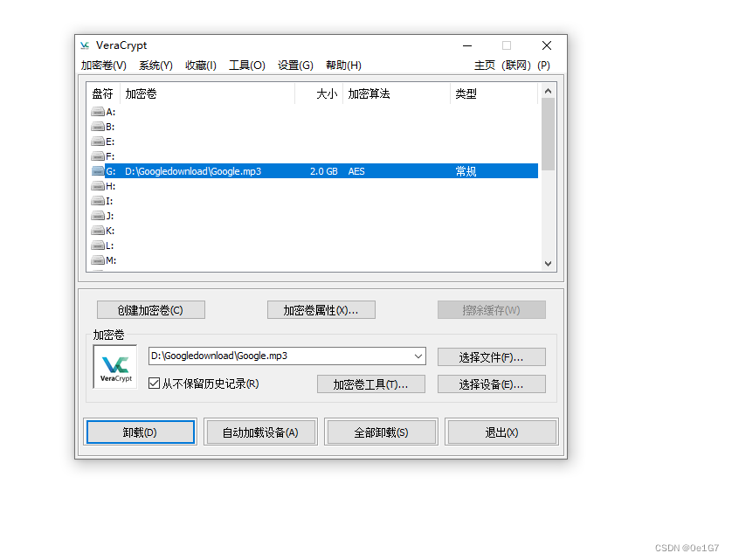Click the 常规 type cell
The image size is (732, 560).
coord(466,171)
